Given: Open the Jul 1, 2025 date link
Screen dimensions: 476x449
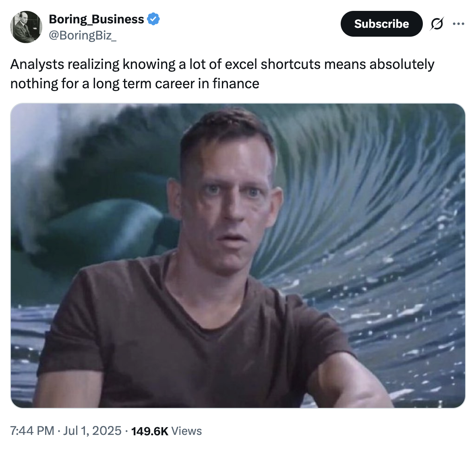Looking at the screenshot, I should point(92,431).
